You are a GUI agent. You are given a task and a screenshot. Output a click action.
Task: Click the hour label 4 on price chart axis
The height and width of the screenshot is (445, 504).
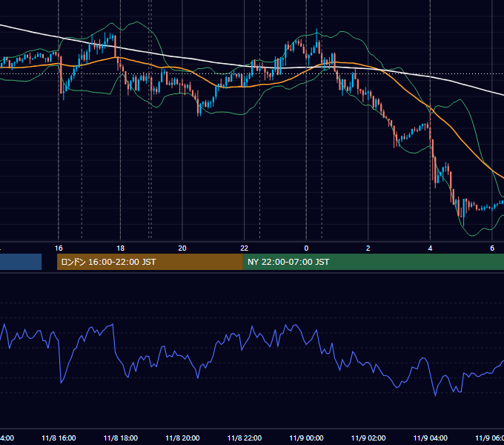tap(430, 248)
